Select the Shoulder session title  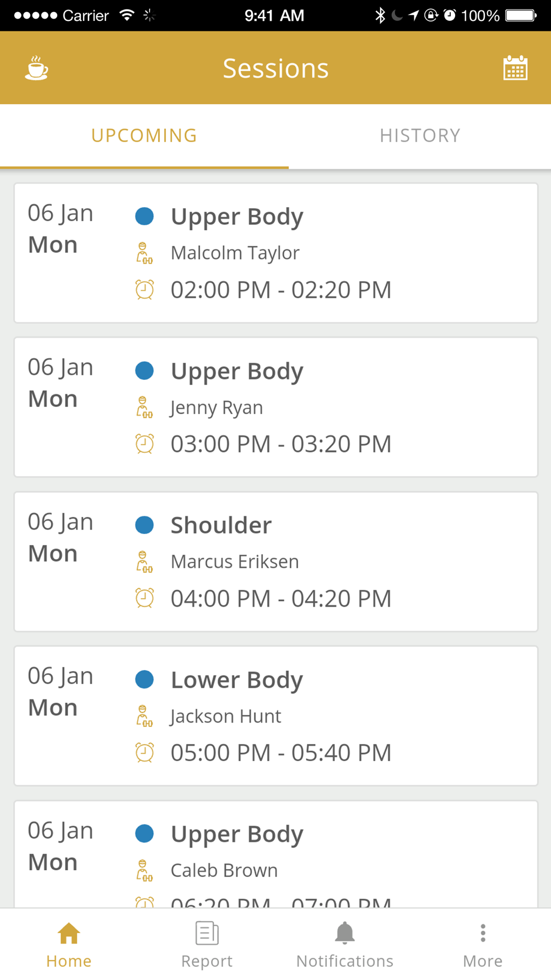point(221,525)
